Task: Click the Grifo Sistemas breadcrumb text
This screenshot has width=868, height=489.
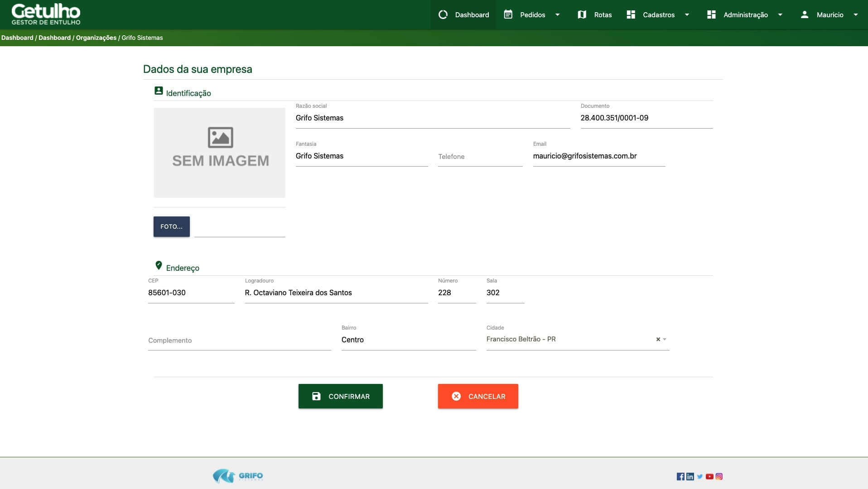Action: pos(142,38)
